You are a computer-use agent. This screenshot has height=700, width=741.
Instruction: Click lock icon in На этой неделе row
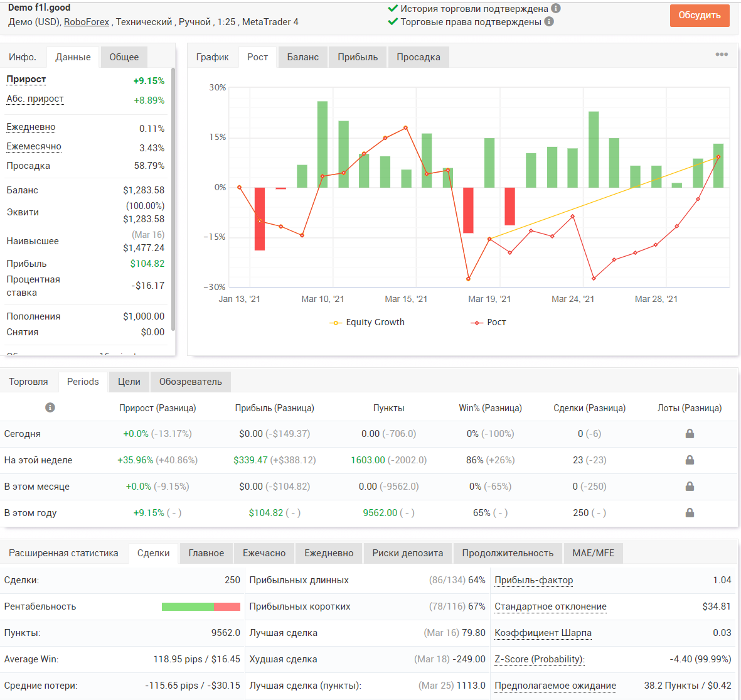pos(690,460)
